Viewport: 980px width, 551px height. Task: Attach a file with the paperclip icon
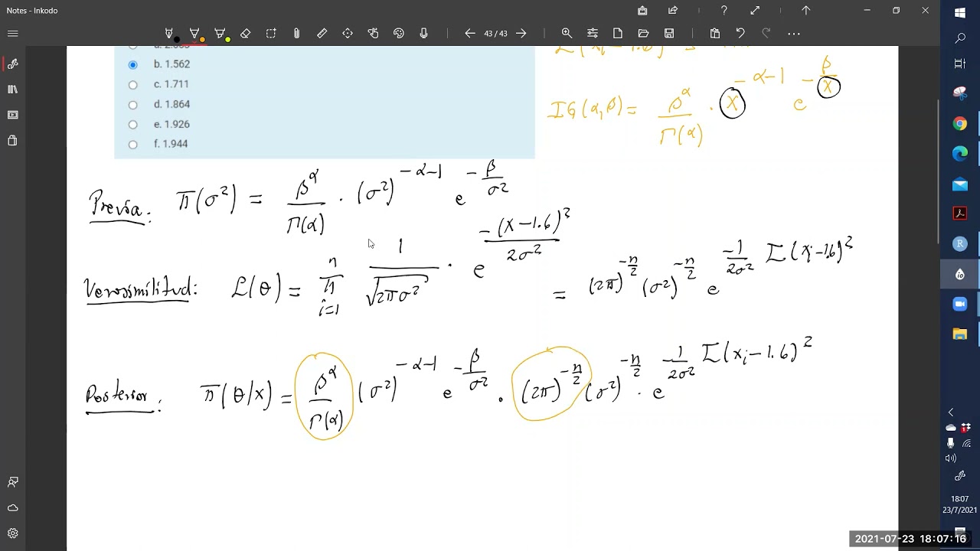(296, 34)
